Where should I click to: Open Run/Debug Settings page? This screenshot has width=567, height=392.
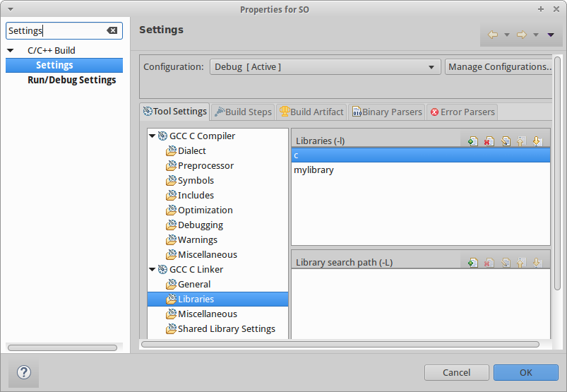tap(71, 80)
